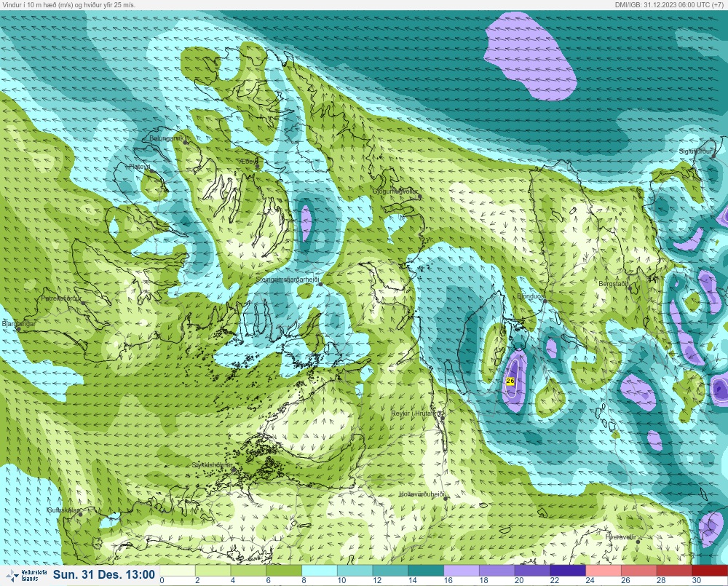The image size is (728, 586).
Task: Select the date label Sun. 31 Des. 13:00
Action: coord(104,575)
